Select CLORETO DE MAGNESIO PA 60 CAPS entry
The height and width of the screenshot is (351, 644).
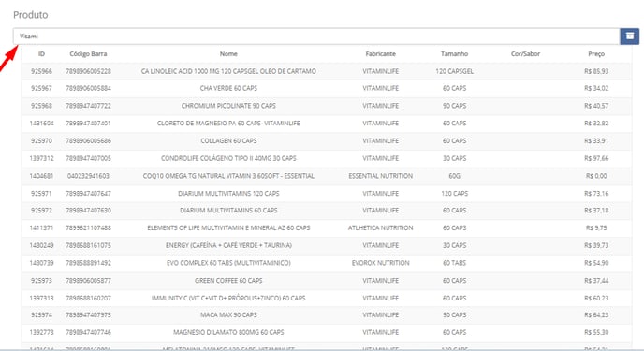(327, 124)
